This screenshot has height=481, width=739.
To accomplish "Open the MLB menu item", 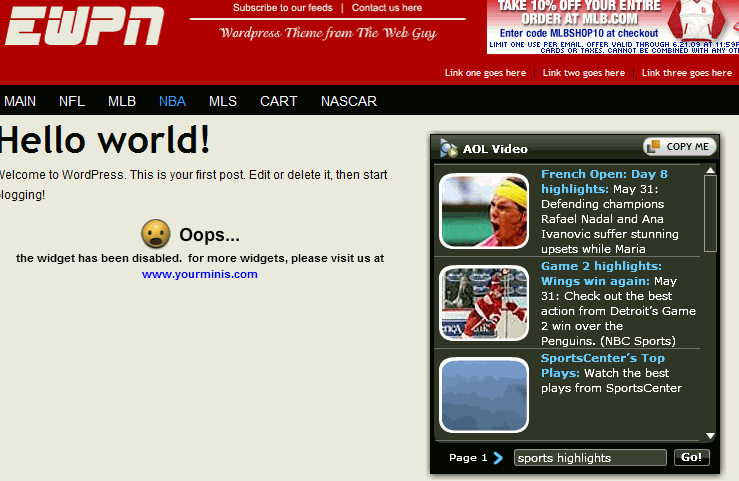I will click(122, 101).
